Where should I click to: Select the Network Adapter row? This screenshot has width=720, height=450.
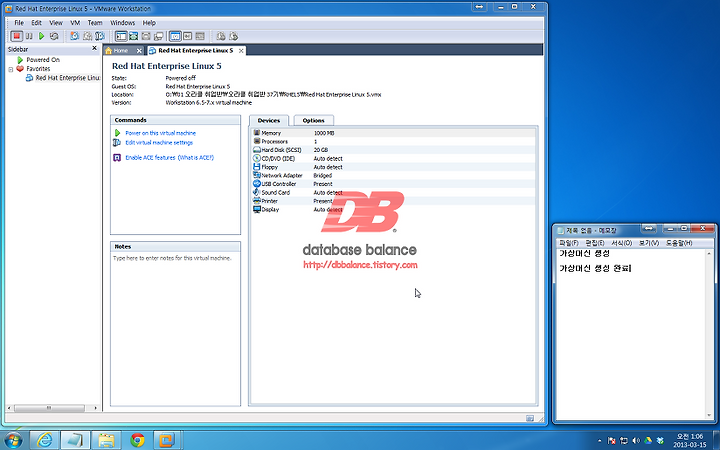pyautogui.click(x=394, y=175)
